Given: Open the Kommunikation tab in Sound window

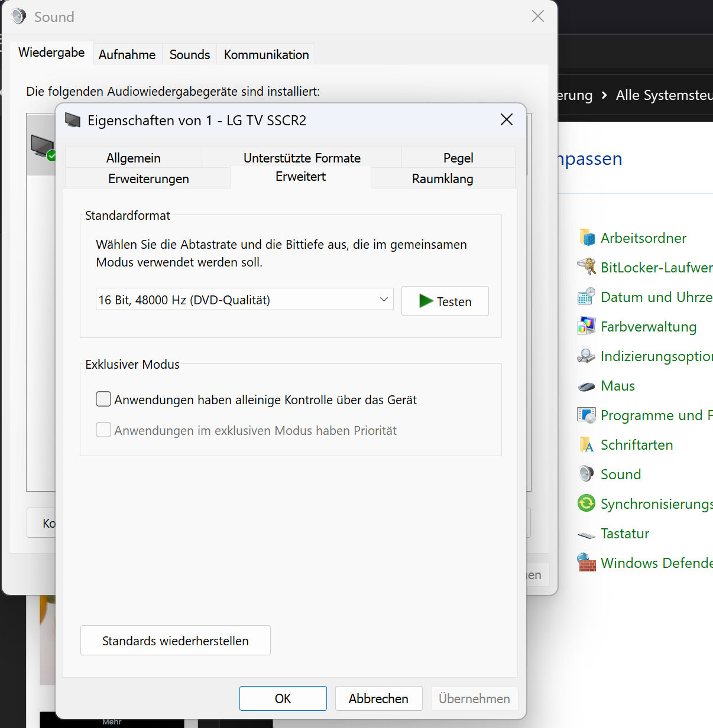Looking at the screenshot, I should coord(266,54).
